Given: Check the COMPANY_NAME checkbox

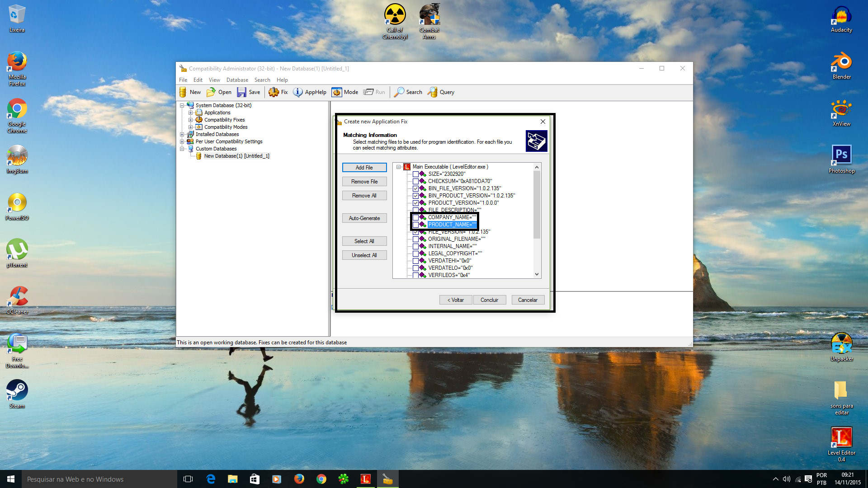Looking at the screenshot, I should pyautogui.click(x=415, y=217).
